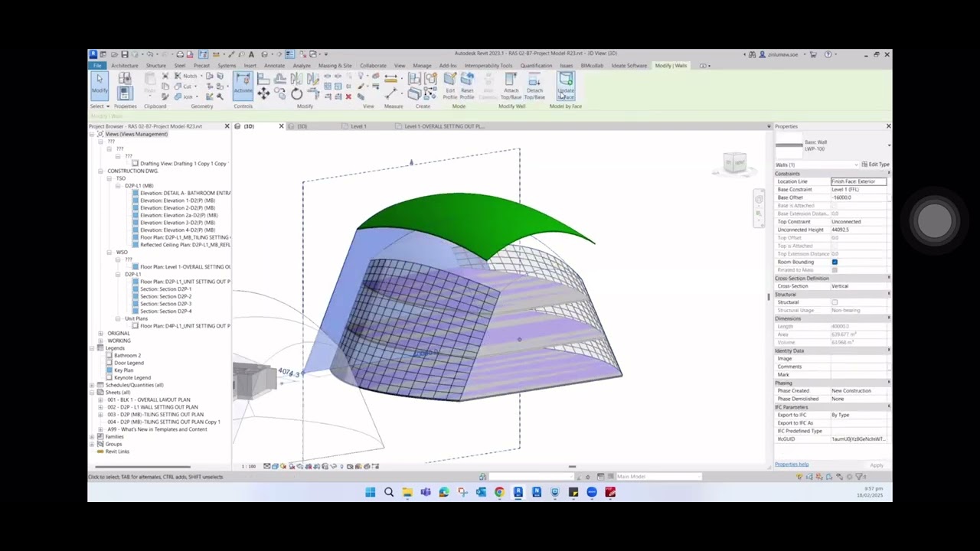
Task: Close the Project Browser panel
Action: pyautogui.click(x=227, y=126)
